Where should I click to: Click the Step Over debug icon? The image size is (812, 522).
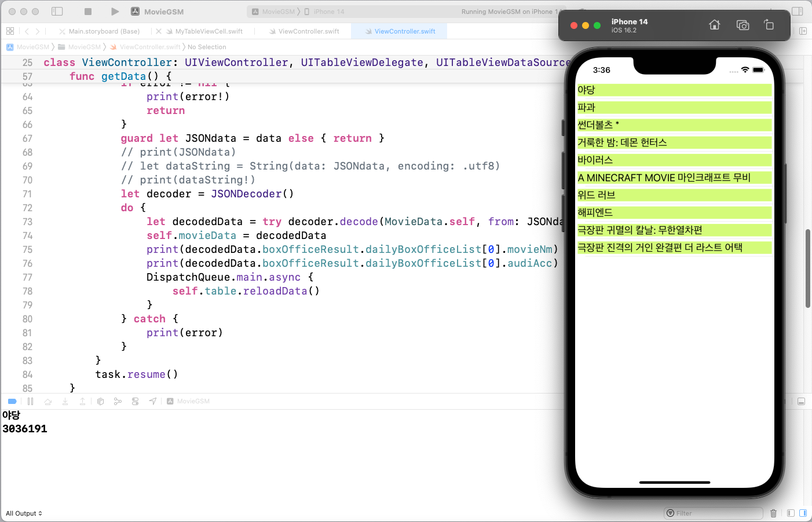pos(48,401)
